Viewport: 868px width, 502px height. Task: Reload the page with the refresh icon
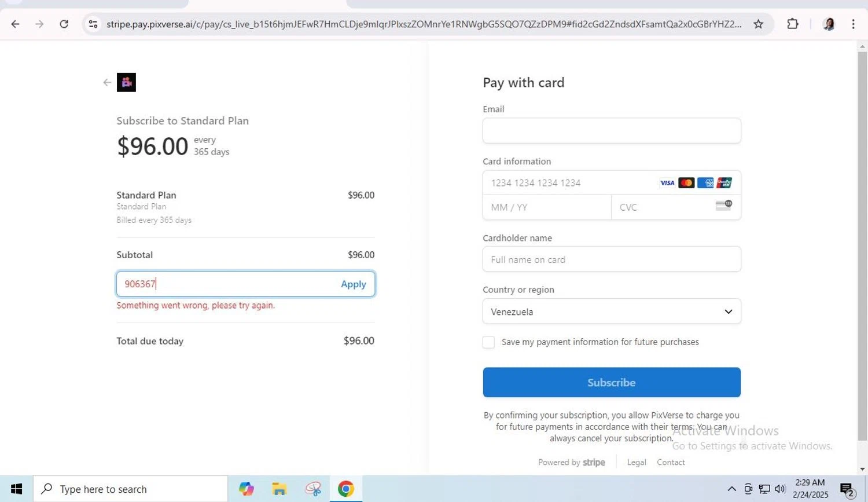pos(64,24)
